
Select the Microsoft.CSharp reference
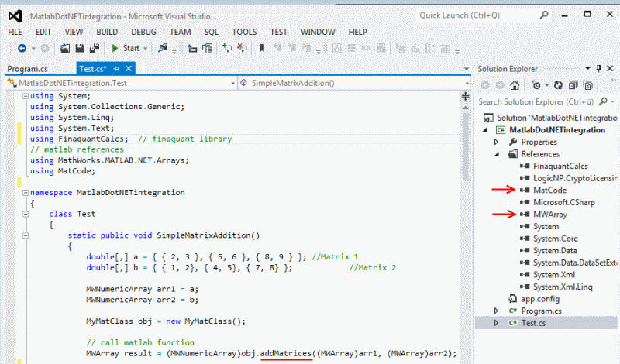click(x=564, y=202)
